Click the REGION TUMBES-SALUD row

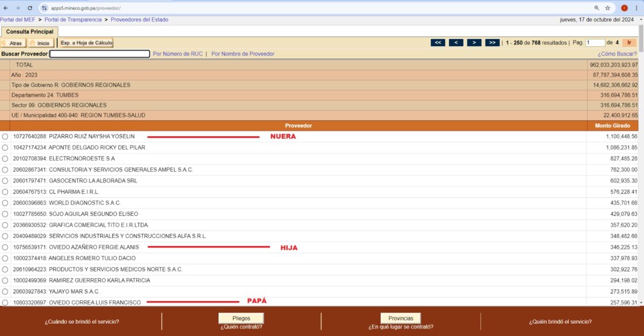[x=319, y=115]
